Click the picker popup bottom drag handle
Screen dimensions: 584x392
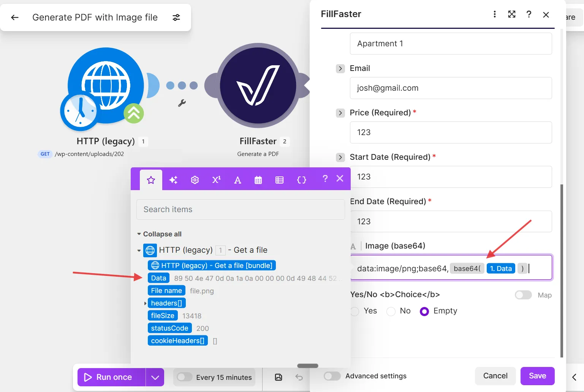(308, 366)
